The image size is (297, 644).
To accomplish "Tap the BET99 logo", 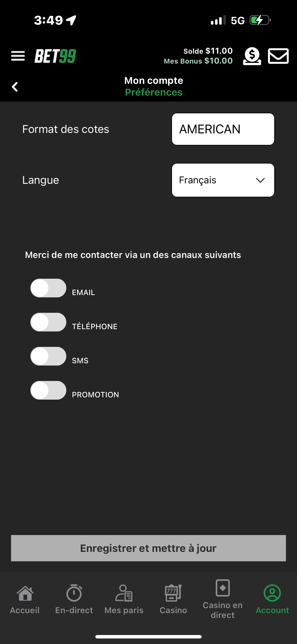I will pyautogui.click(x=55, y=56).
